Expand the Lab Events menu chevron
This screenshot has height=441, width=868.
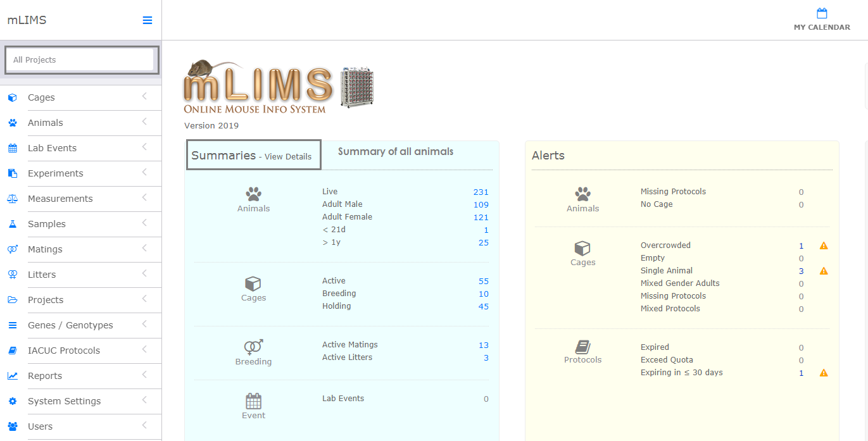pyautogui.click(x=144, y=147)
